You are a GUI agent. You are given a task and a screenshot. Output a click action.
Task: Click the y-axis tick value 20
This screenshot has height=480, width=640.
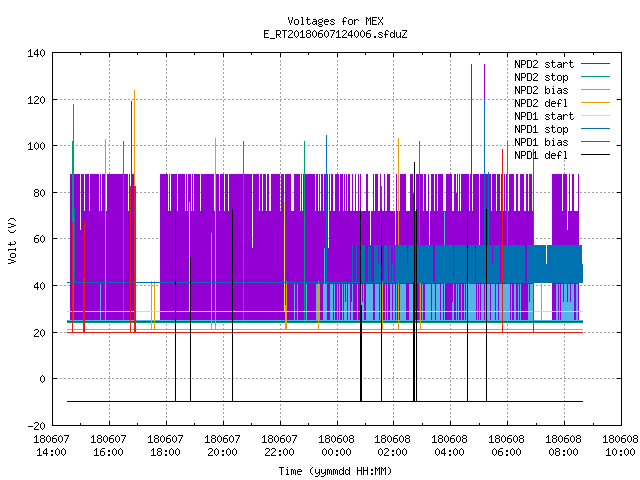coord(39,333)
